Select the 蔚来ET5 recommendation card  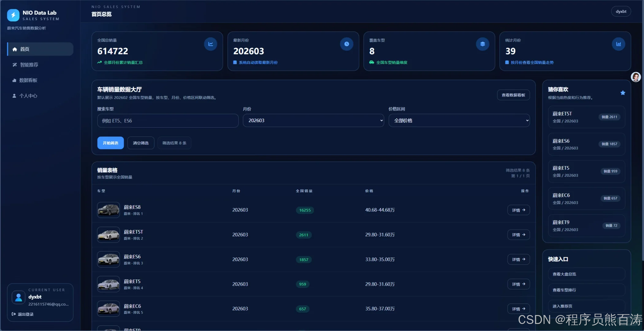[x=586, y=171]
